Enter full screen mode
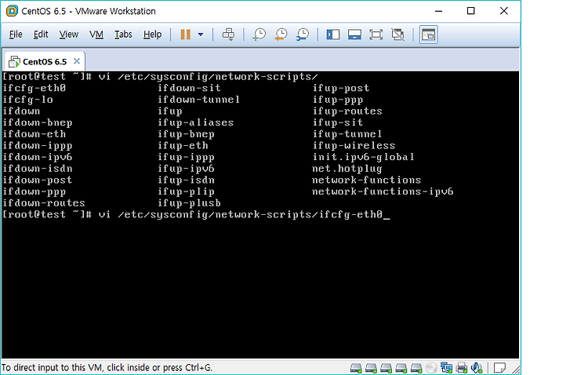 (376, 35)
